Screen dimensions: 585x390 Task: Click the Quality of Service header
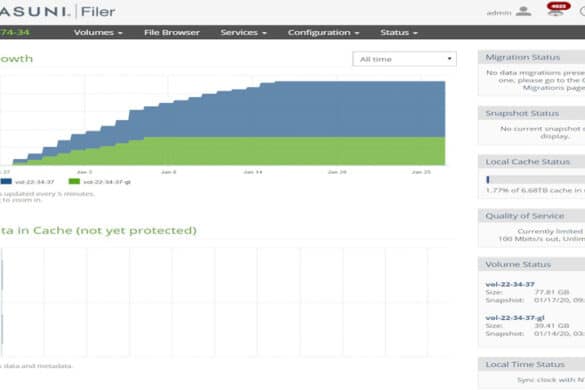[531, 216]
